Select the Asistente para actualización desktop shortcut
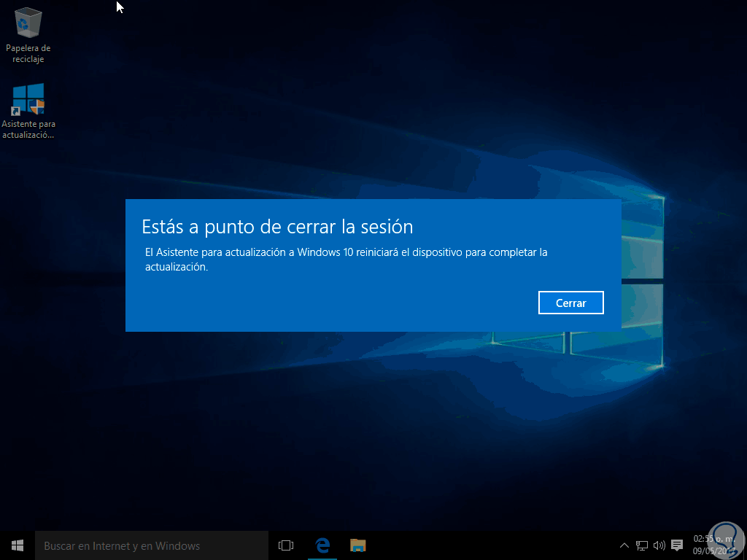Screen dimensions: 747x560 pos(28,111)
